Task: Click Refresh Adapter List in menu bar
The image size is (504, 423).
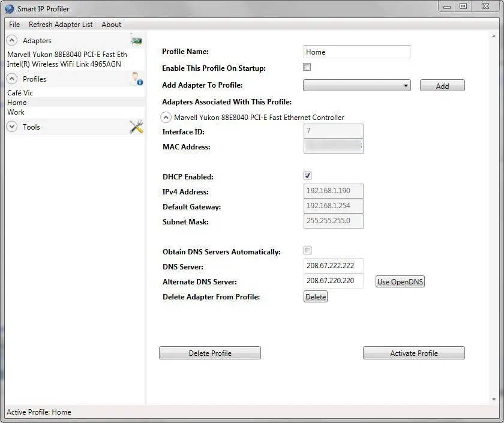Action: [60, 25]
